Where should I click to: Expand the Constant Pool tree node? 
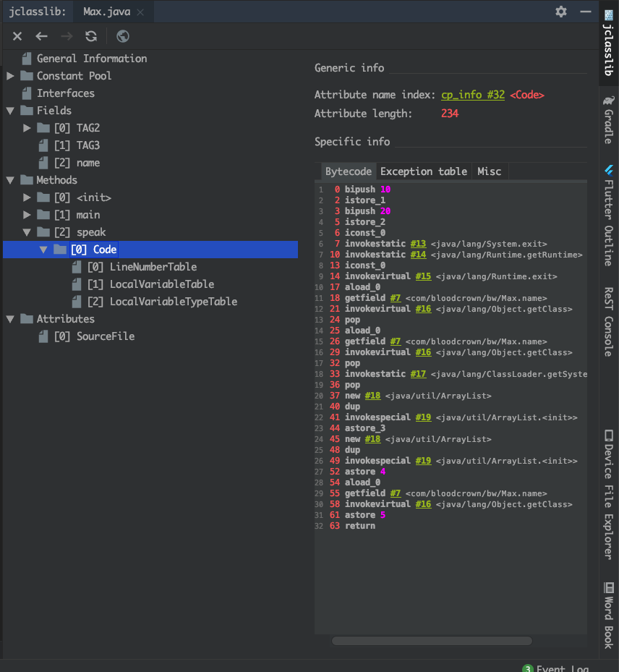click(10, 76)
